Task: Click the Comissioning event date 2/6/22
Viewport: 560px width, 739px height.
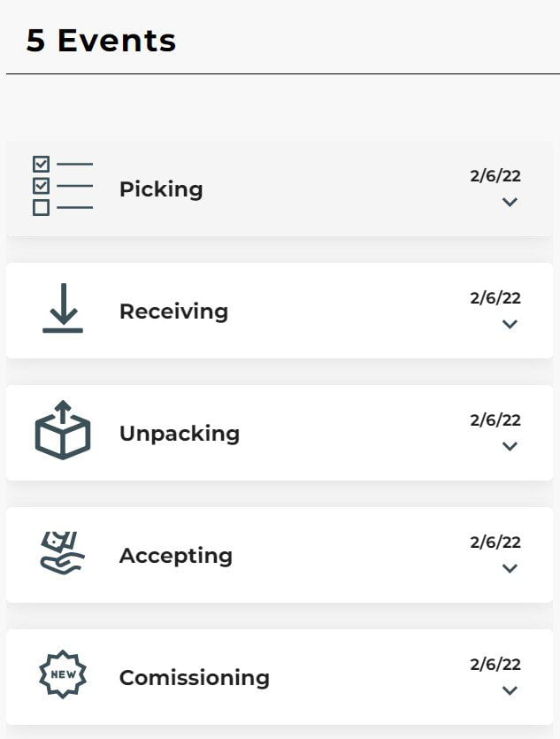Action: [x=495, y=664]
